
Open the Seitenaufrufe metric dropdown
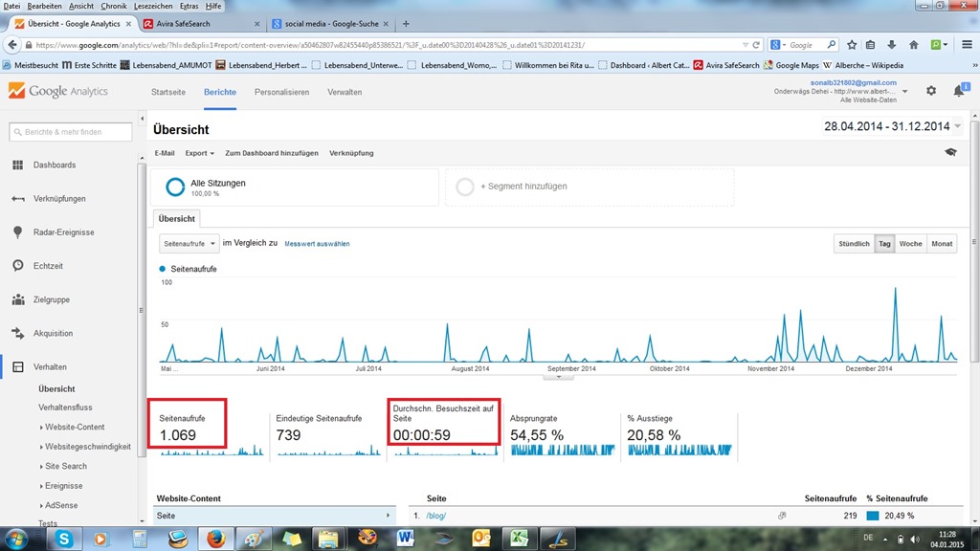point(189,244)
